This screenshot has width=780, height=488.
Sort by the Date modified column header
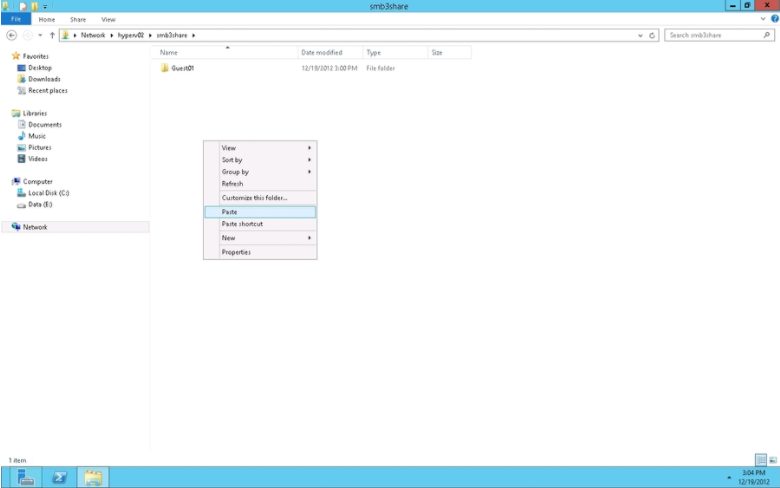330,52
